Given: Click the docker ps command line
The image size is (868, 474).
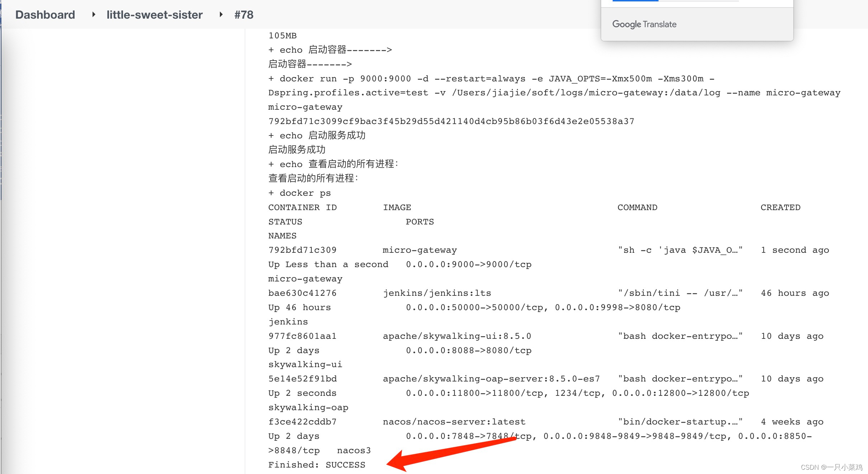Looking at the screenshot, I should 300,193.
